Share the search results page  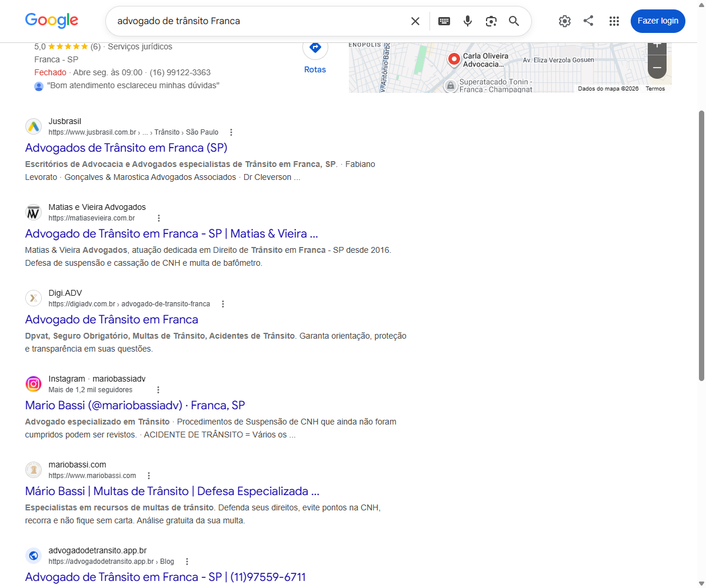click(x=588, y=21)
